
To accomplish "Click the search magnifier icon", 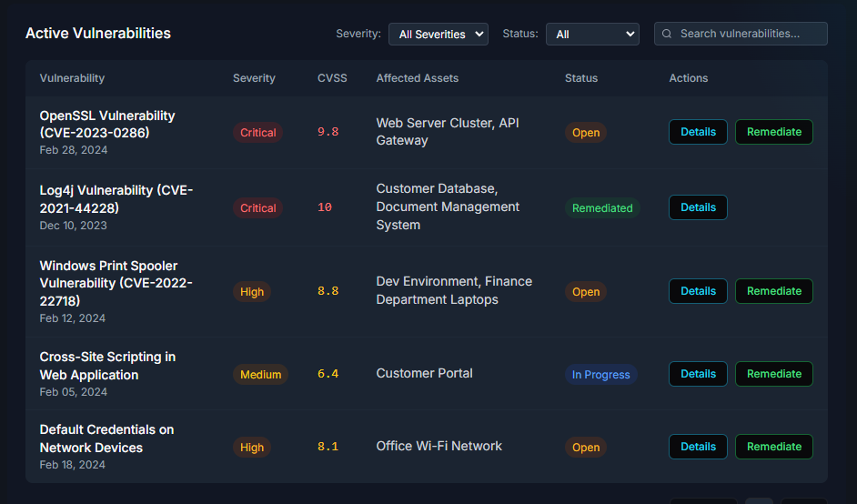I will click(x=667, y=34).
